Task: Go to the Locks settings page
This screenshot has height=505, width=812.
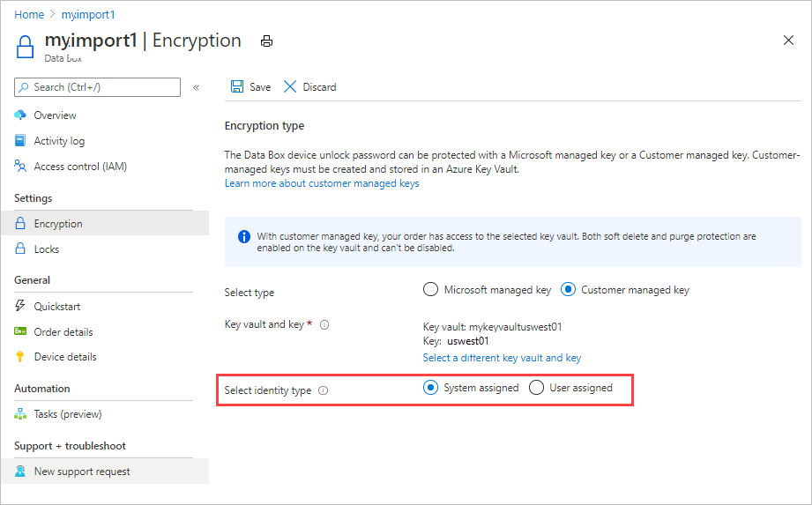Action: (47, 249)
